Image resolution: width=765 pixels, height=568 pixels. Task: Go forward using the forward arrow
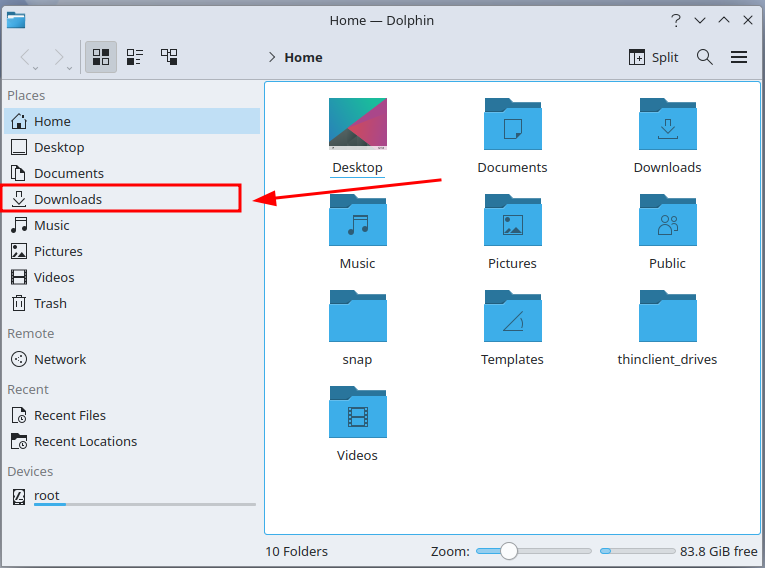[59, 57]
